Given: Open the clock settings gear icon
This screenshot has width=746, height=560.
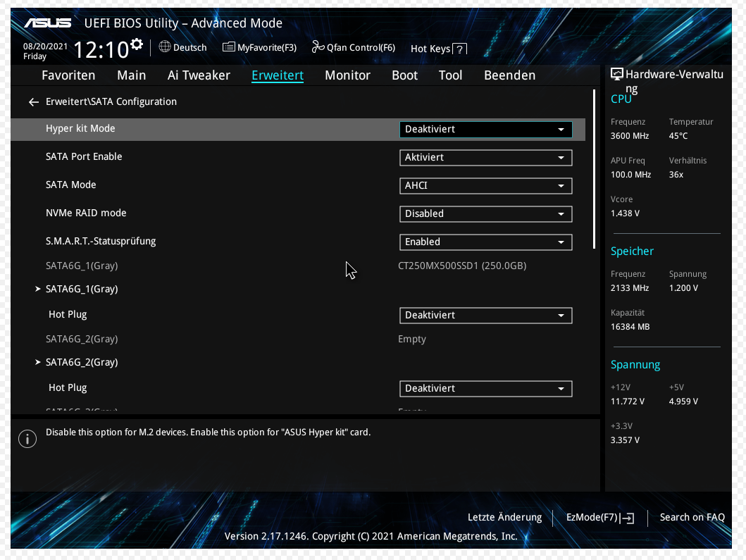Looking at the screenshot, I should 137,44.
